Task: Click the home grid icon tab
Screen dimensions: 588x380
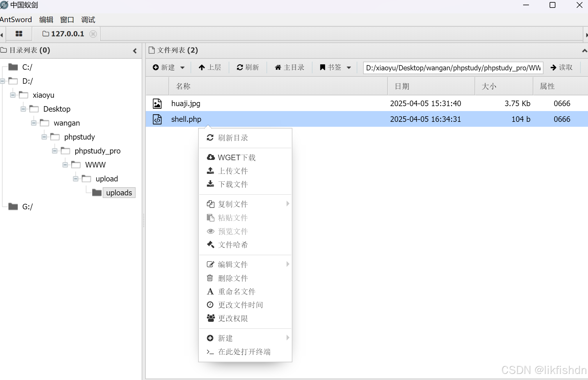Action: (19, 34)
